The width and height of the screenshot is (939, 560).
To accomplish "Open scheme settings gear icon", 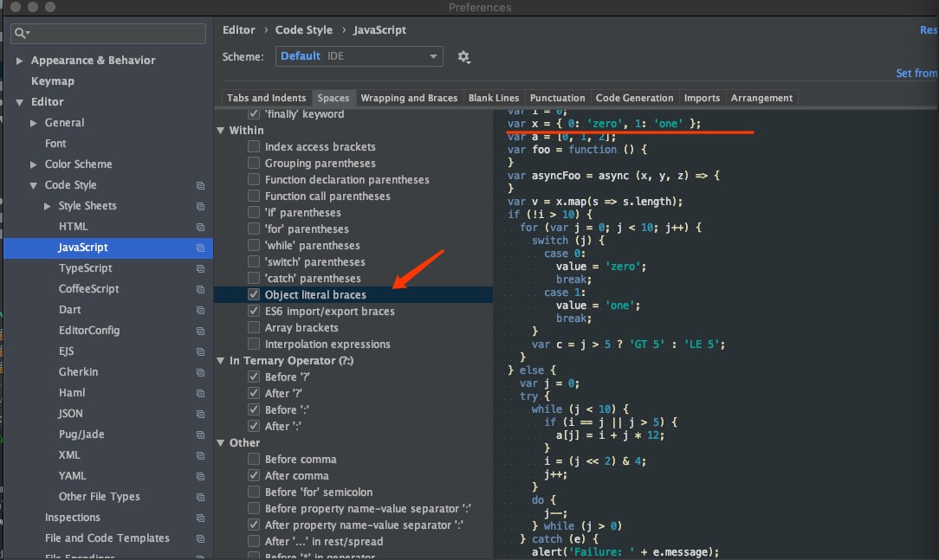I will (463, 57).
